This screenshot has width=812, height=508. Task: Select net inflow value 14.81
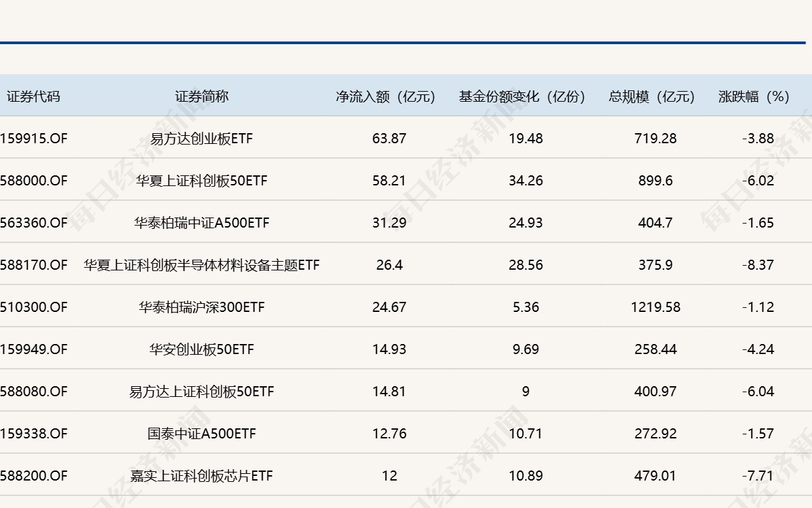tap(389, 392)
